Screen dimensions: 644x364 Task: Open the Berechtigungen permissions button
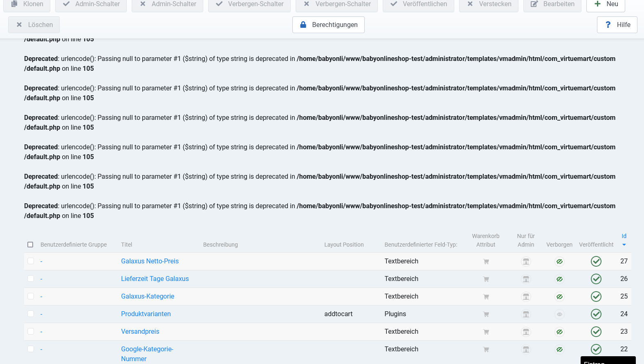[x=328, y=25]
